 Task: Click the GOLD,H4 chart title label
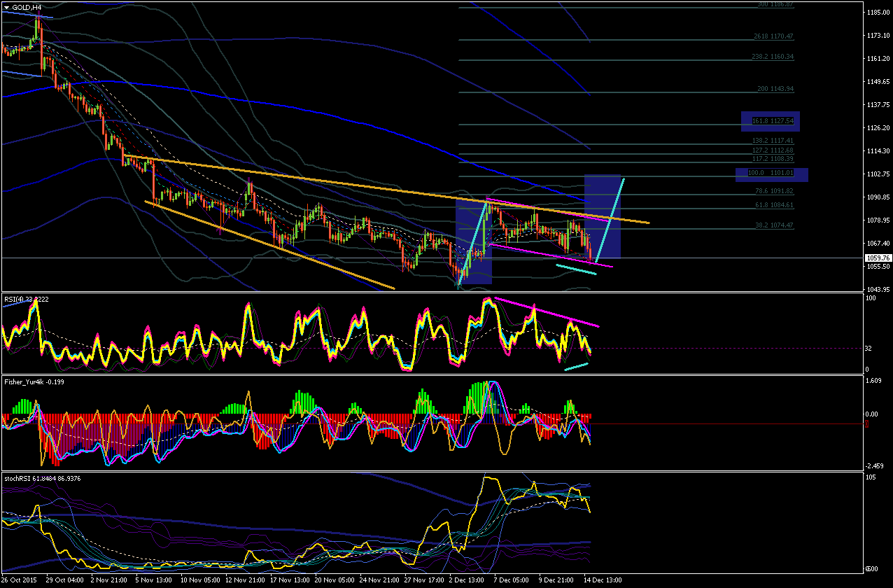(27, 7)
